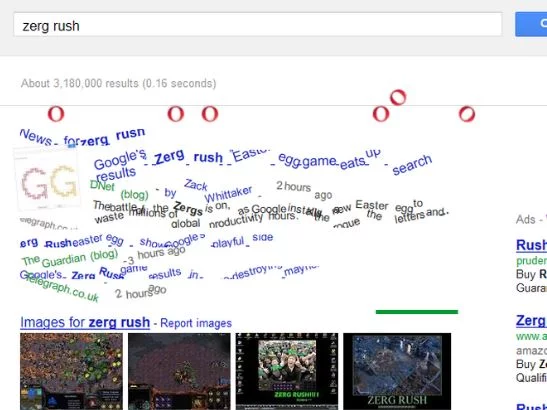Image resolution: width=547 pixels, height=410 pixels.
Task: Click "The Guardian (blog)" source text
Action: point(70,258)
